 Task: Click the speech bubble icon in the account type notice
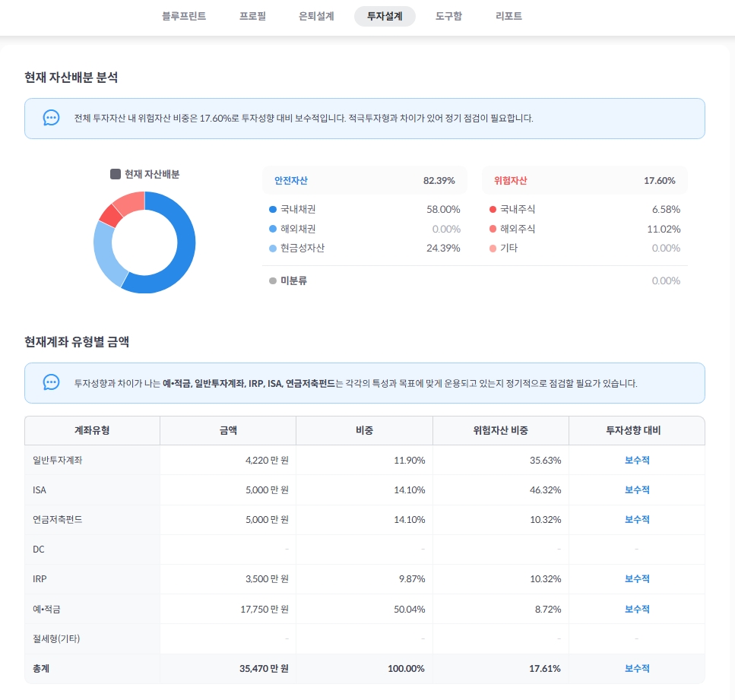(x=52, y=383)
